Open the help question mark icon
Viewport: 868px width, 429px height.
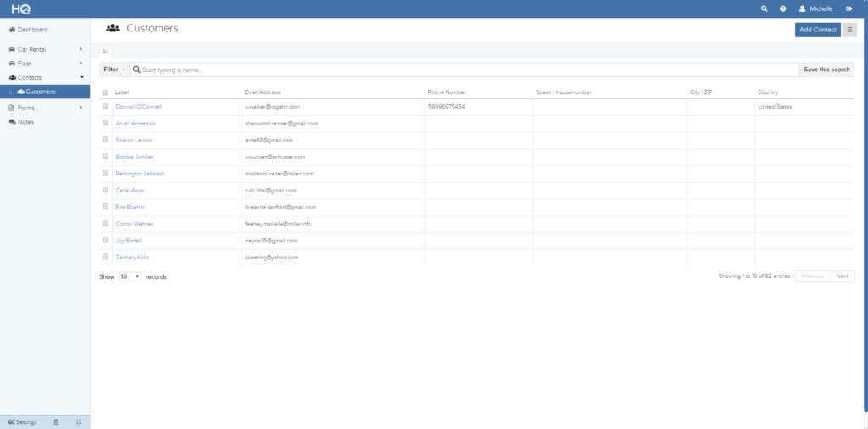pyautogui.click(x=782, y=8)
